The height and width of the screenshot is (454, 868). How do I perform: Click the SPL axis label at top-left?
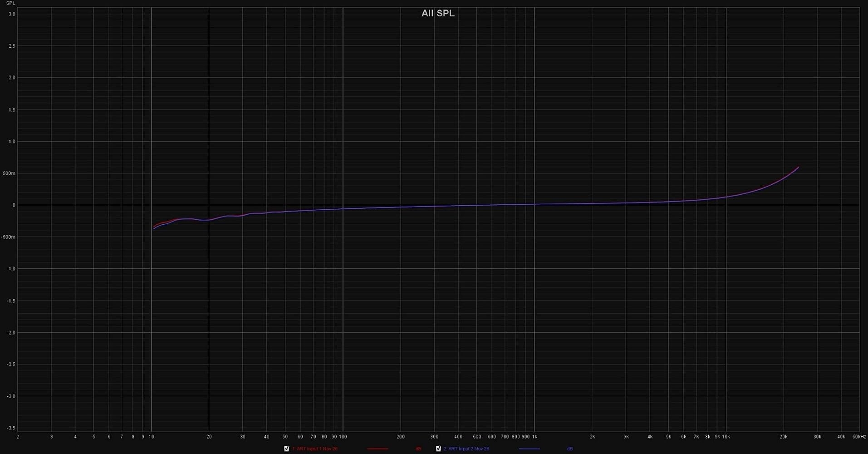(10, 3)
